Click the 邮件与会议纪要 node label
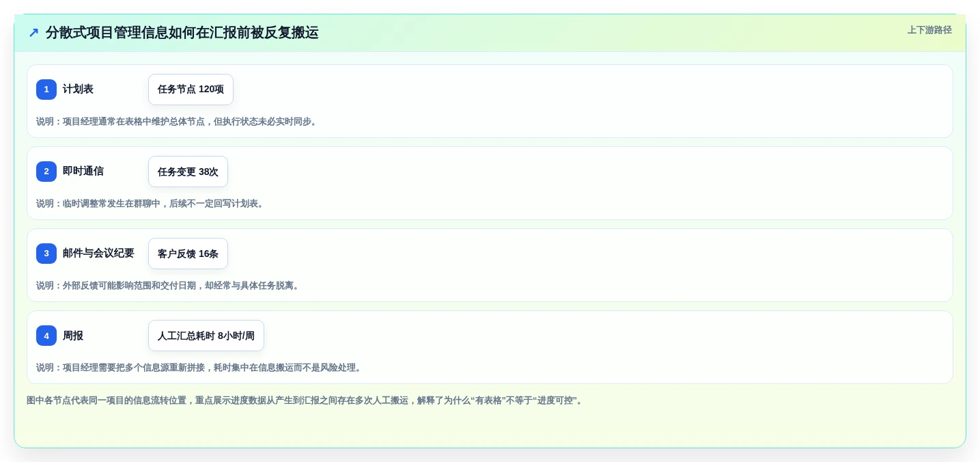 click(98, 253)
